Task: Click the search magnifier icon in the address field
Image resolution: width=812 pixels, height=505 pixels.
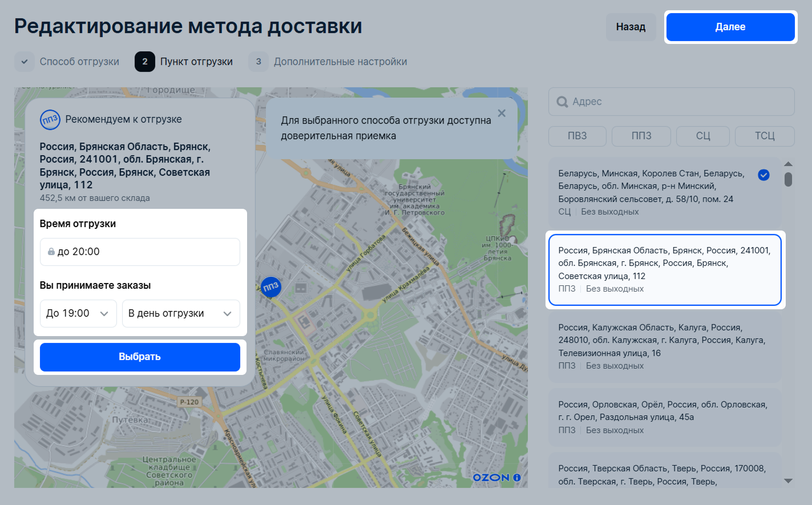Action: 562,102
